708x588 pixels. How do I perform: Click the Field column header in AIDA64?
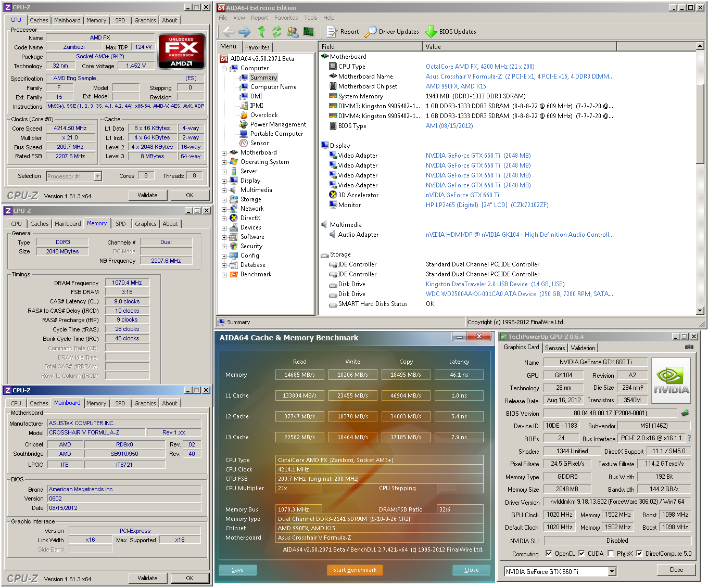pos(370,47)
